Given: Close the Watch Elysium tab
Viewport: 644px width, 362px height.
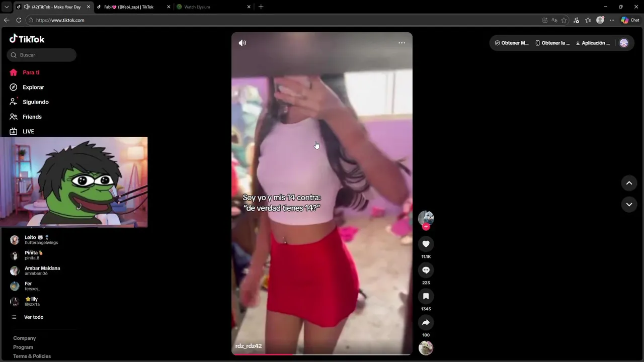Looking at the screenshot, I should point(249,7).
